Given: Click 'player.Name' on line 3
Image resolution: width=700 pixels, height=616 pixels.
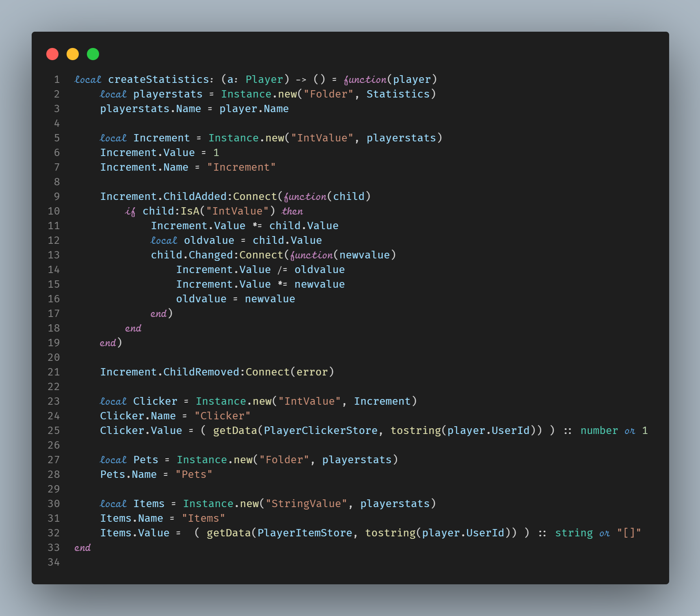Looking at the screenshot, I should pyautogui.click(x=254, y=108).
